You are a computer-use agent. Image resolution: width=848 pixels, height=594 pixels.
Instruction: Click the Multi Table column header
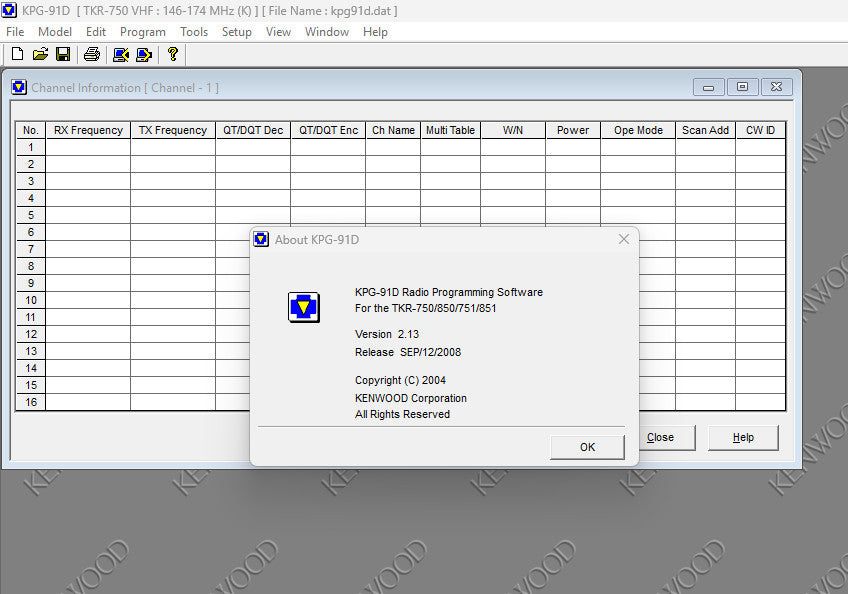coord(450,130)
